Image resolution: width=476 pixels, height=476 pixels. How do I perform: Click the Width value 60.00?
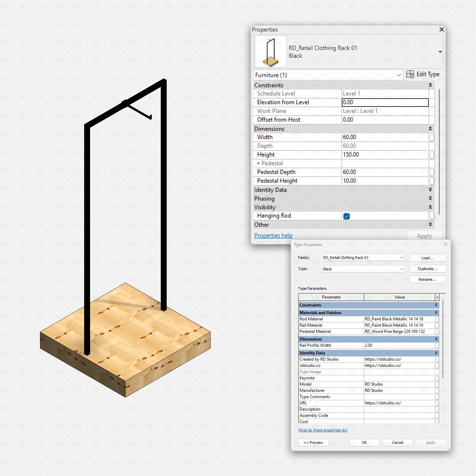point(385,137)
